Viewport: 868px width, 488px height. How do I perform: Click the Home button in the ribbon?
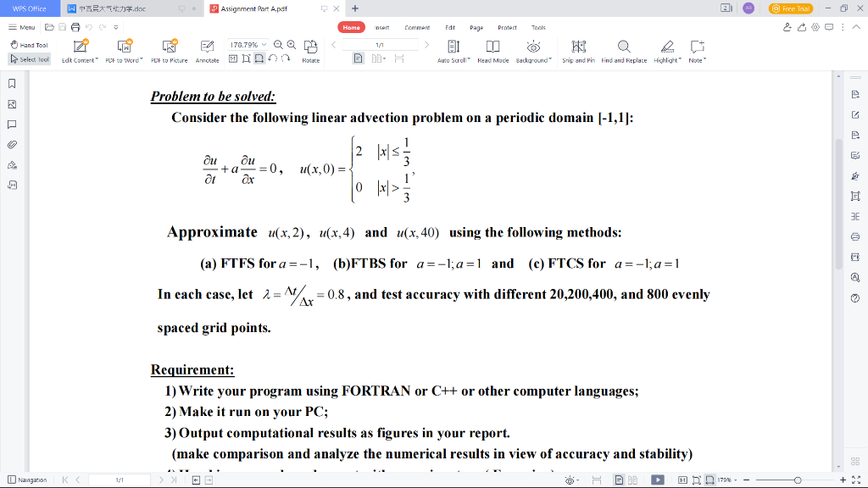(x=351, y=27)
